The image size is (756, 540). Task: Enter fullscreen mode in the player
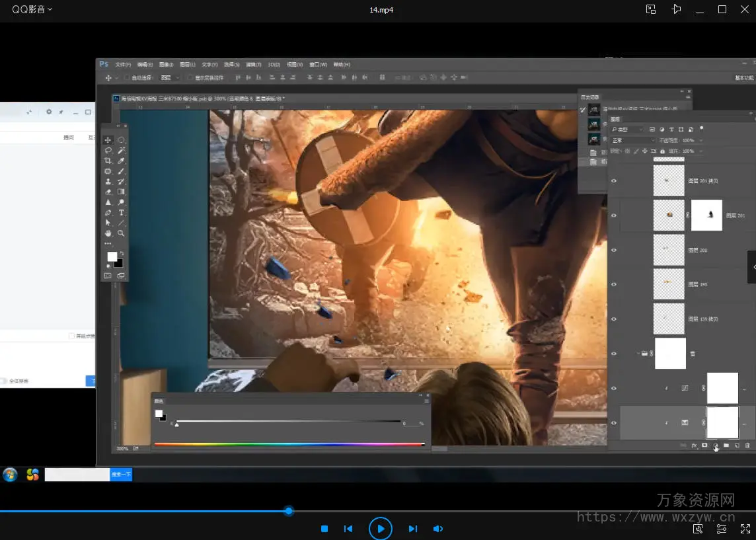pyautogui.click(x=745, y=529)
